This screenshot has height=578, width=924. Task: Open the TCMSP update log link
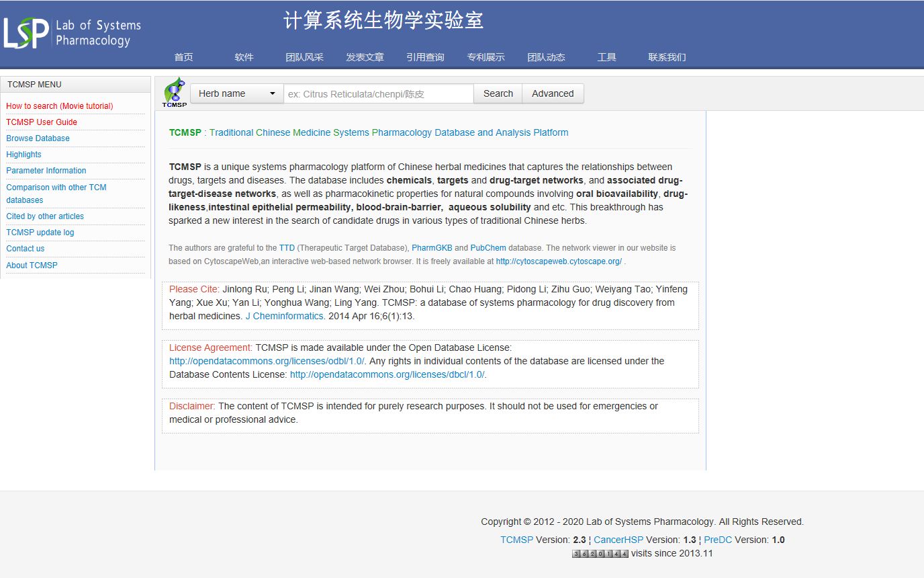click(x=40, y=233)
